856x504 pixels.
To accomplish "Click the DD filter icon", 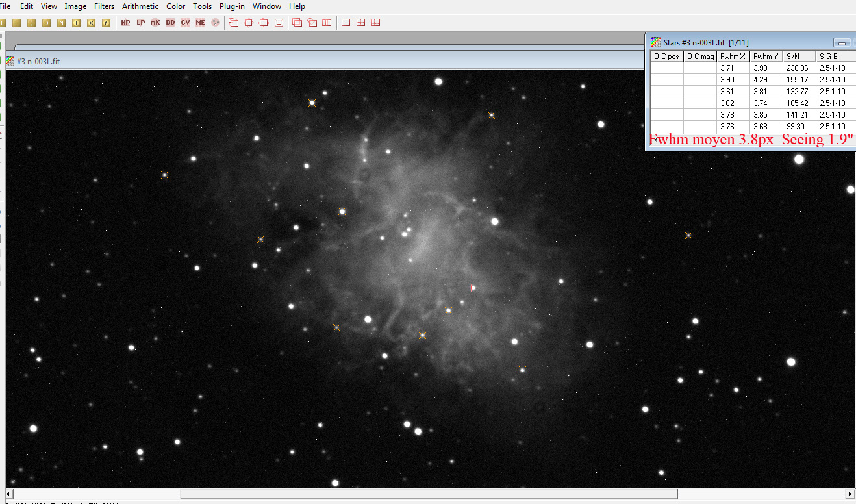I will point(170,23).
